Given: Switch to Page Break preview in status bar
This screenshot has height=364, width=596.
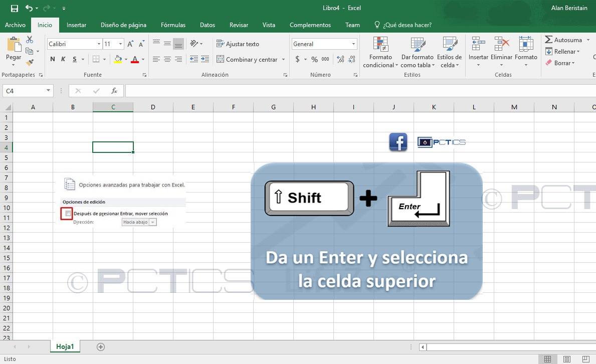Looking at the screenshot, I should pyautogui.click(x=586, y=359).
